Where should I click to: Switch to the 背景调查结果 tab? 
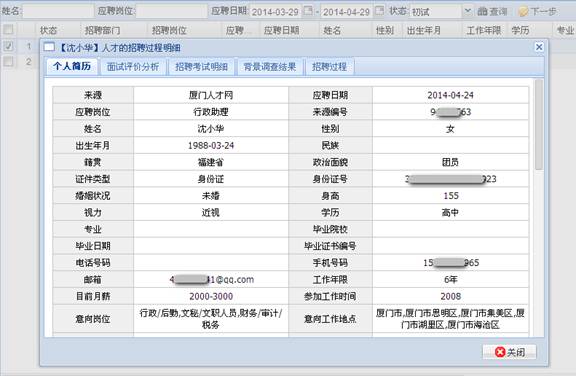(270, 67)
